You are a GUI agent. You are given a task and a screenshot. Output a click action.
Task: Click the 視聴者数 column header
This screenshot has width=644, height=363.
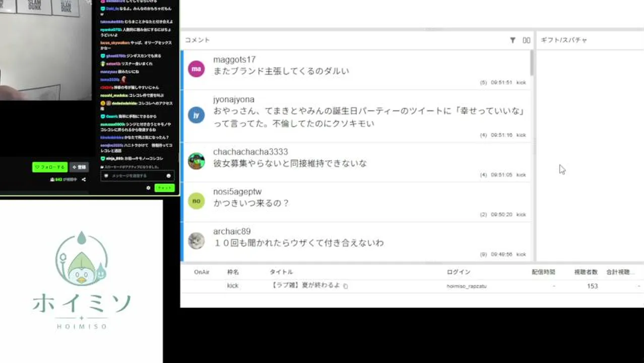click(x=586, y=272)
